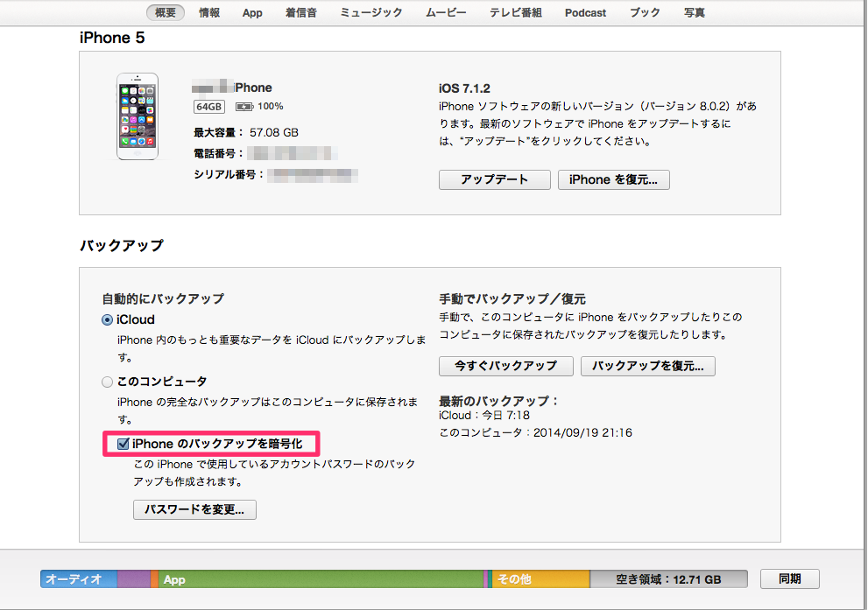This screenshot has width=868, height=610.
Task: Click the パスワードを変更 button
Action: [x=194, y=509]
